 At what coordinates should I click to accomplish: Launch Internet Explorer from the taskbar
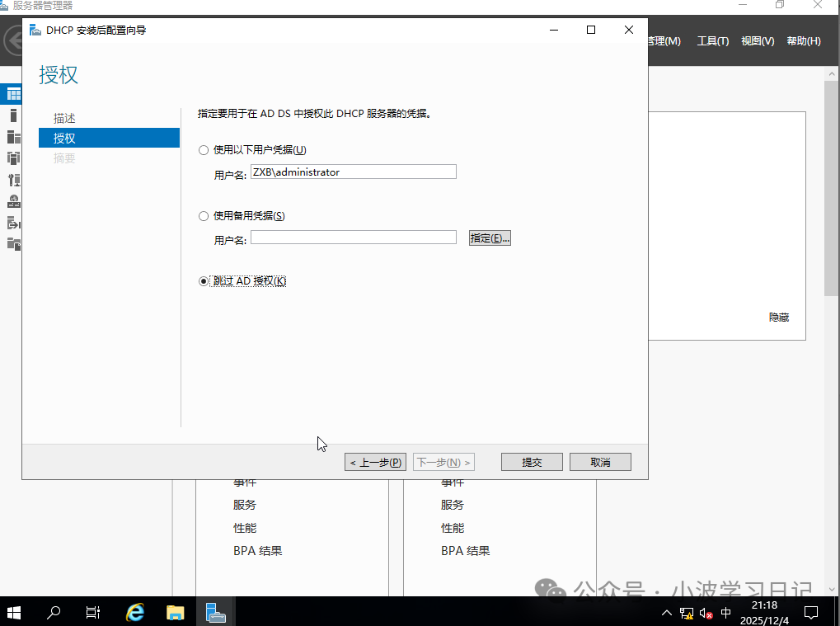[135, 612]
